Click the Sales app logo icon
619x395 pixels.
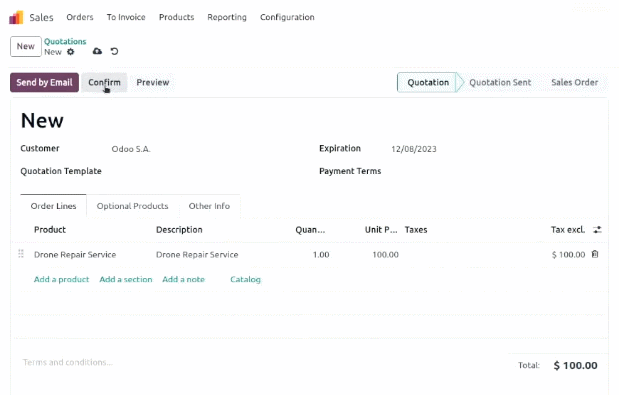click(16, 17)
